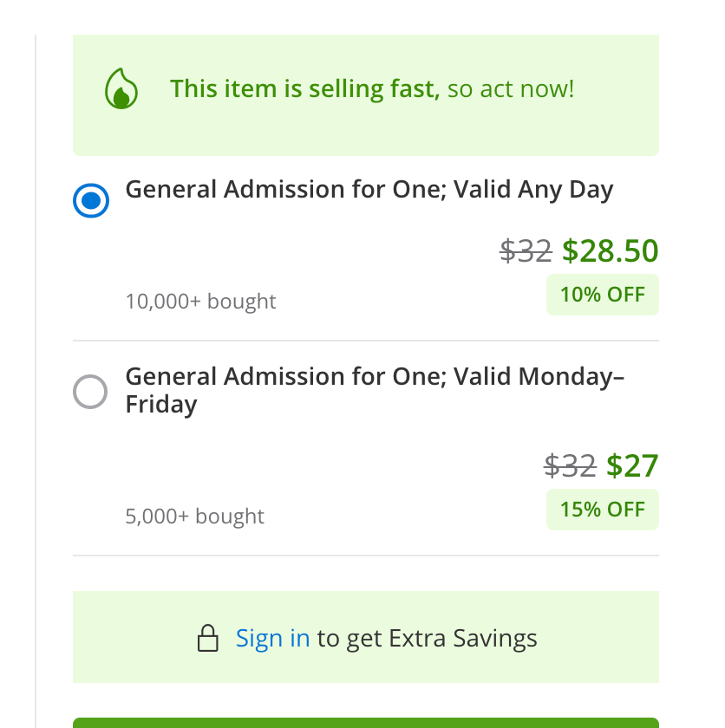Click the "General Admission for One; Valid Any Day" label
Screen dimensions: 725x728
click(369, 190)
